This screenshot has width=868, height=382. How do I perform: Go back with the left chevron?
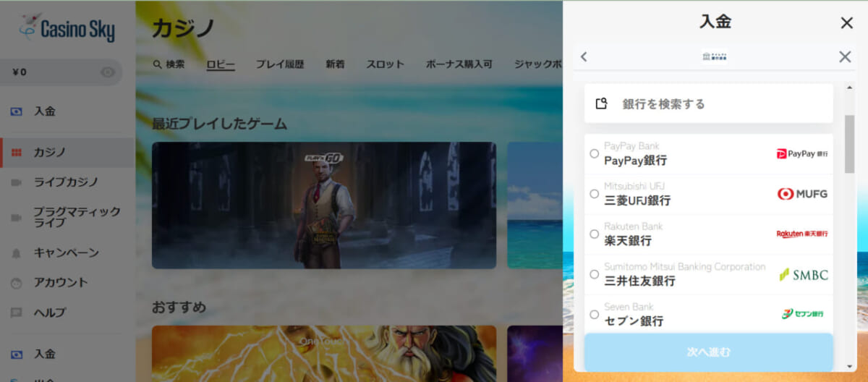click(x=584, y=56)
